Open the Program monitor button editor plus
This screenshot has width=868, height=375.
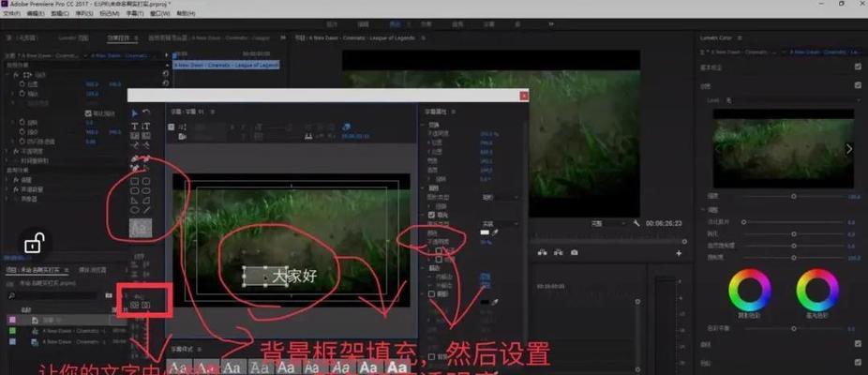[680, 253]
